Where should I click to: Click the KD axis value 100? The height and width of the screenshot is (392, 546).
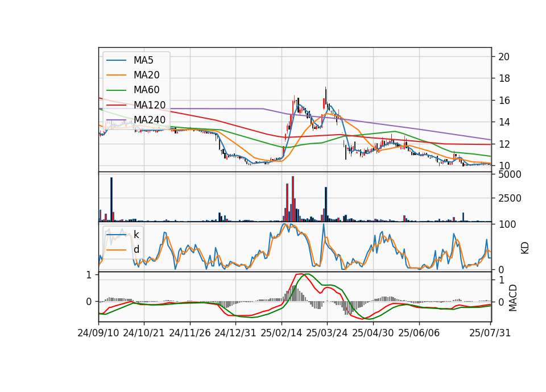pos(507,224)
